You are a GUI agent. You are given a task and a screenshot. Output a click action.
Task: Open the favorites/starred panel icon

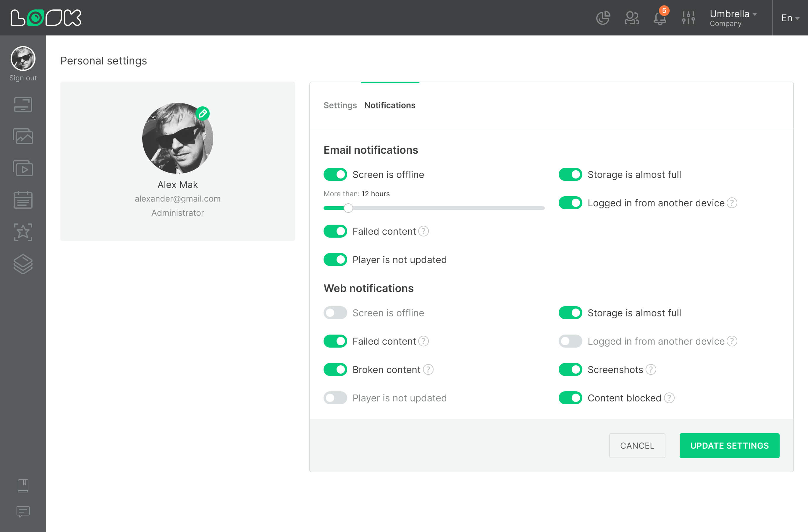(22, 233)
